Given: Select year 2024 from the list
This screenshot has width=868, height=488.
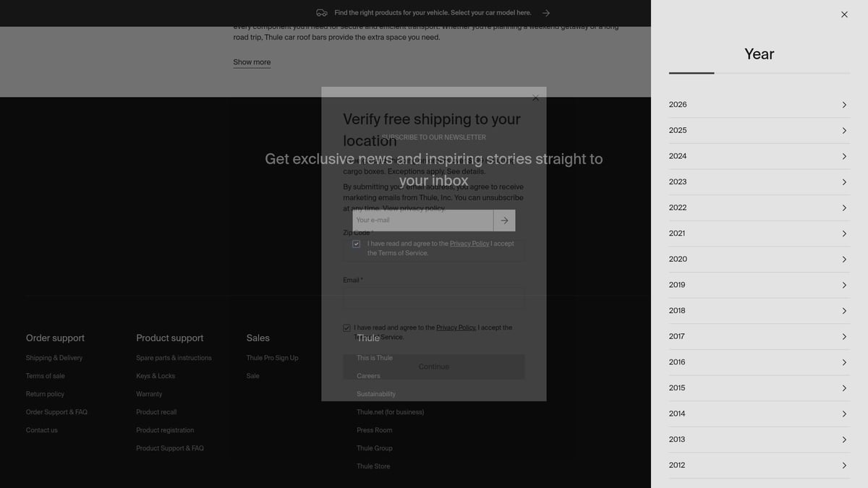Looking at the screenshot, I should 678,156.
